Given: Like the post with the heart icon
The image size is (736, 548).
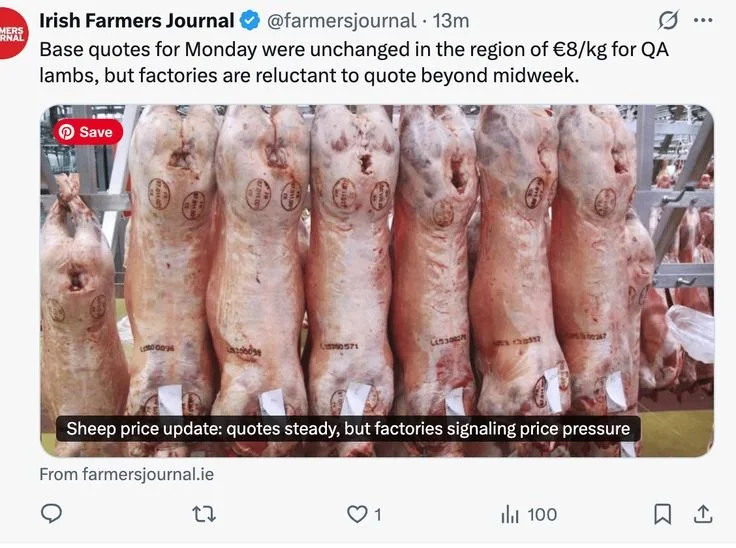Looking at the screenshot, I should pyautogui.click(x=357, y=514).
